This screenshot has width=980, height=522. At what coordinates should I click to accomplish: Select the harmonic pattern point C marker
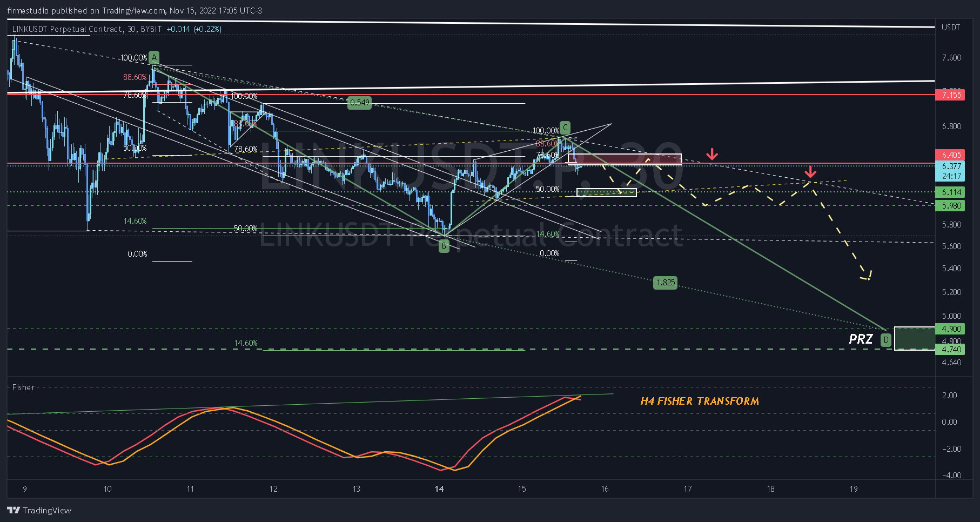565,128
